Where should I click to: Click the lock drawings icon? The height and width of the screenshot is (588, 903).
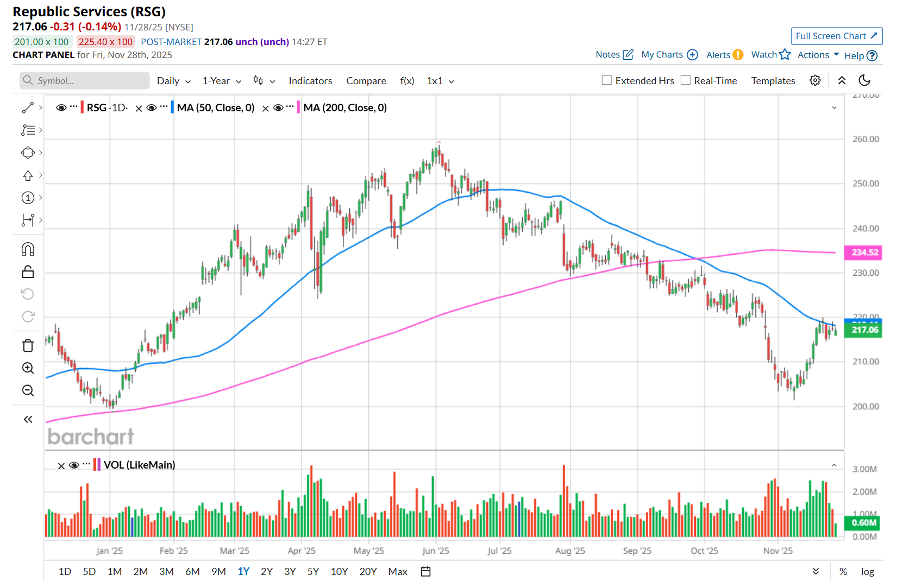[28, 271]
